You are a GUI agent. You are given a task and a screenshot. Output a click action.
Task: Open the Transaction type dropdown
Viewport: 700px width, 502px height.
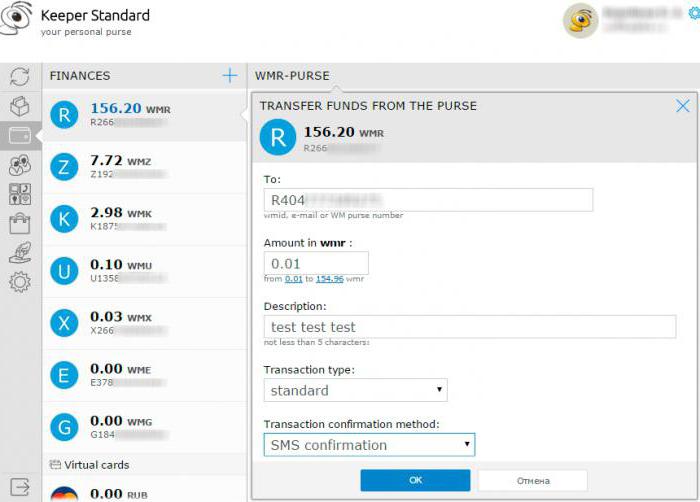click(355, 390)
